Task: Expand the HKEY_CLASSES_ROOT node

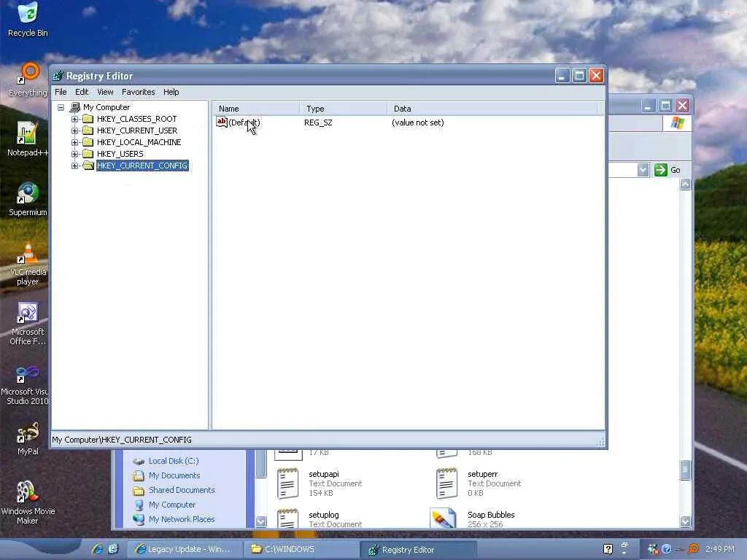Action: coord(75,119)
